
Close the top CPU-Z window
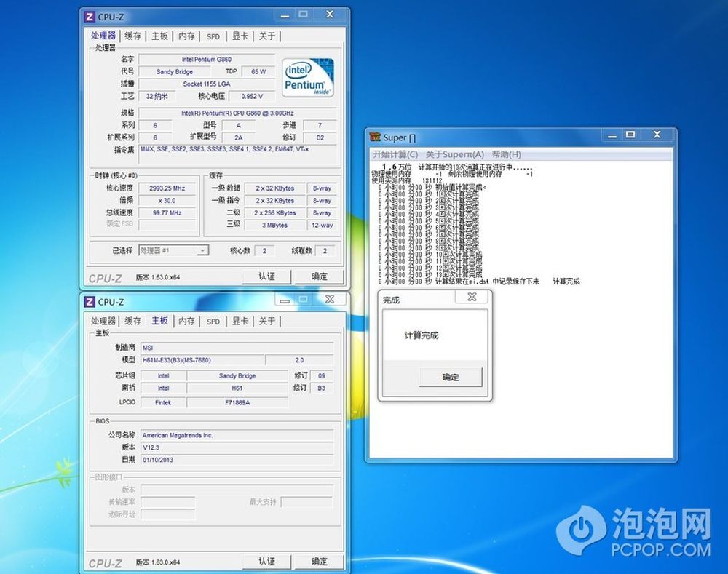[330, 15]
